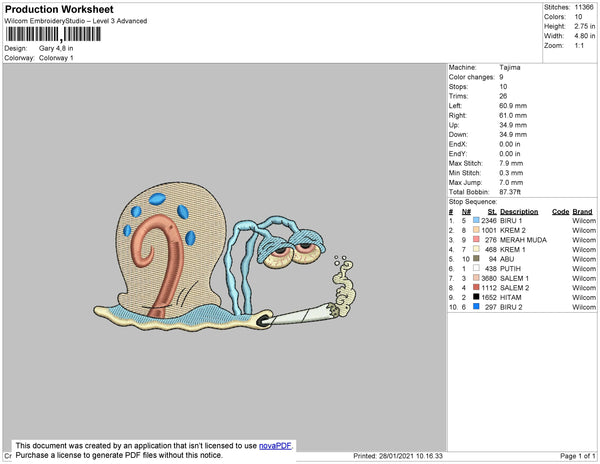The height and width of the screenshot is (464, 600).
Task: Click the Colors value 10 in header
Action: pyautogui.click(x=578, y=17)
